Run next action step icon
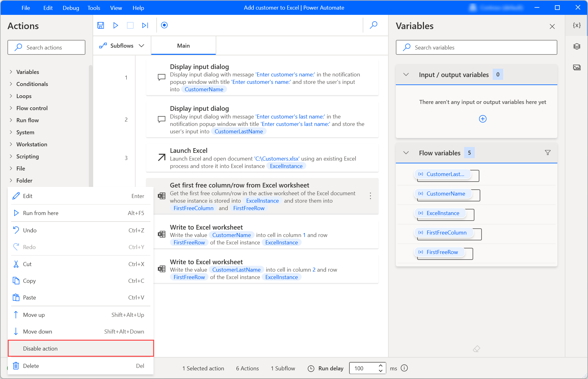The image size is (588, 379). (145, 25)
